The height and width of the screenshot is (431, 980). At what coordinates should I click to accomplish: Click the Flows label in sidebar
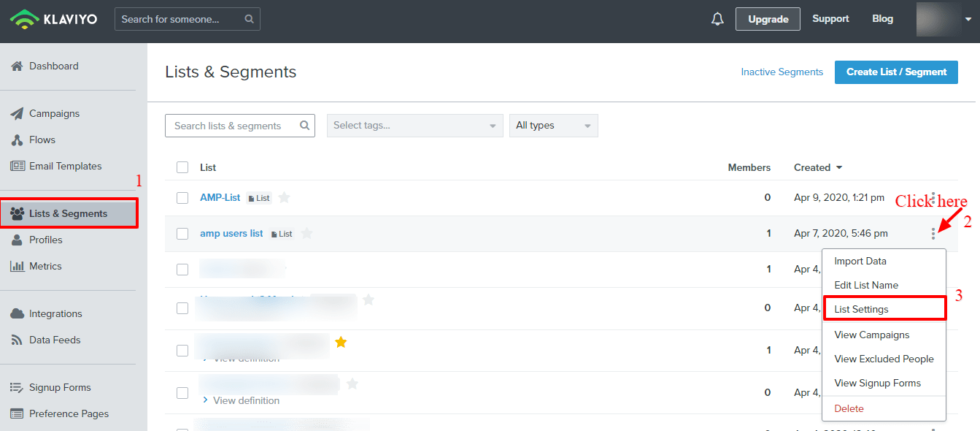coord(42,140)
